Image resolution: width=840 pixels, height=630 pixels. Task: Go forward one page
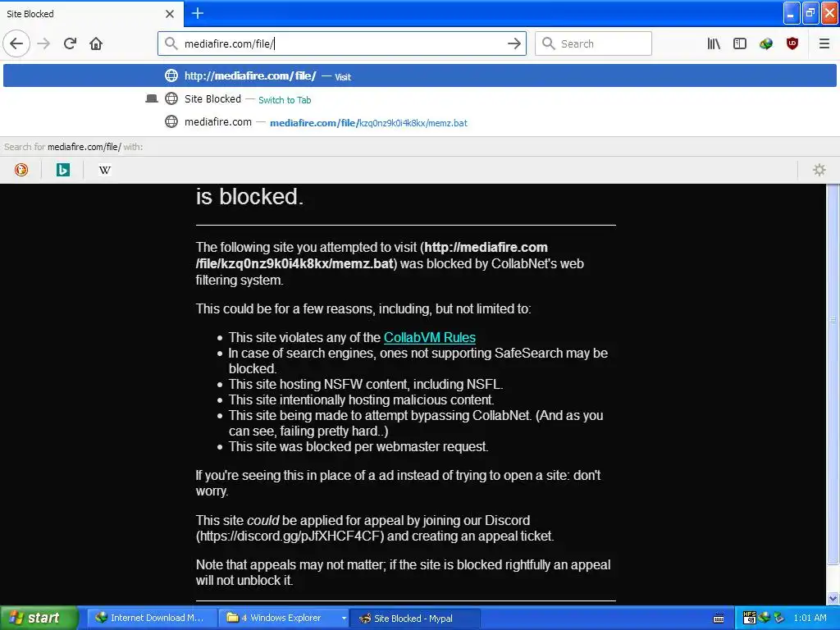[x=44, y=43]
